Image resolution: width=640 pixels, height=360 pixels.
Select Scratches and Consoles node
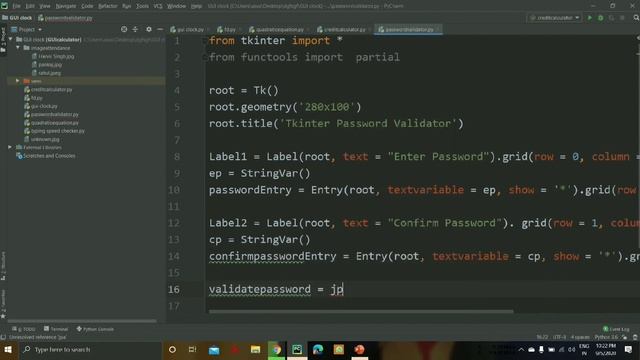coord(45,156)
